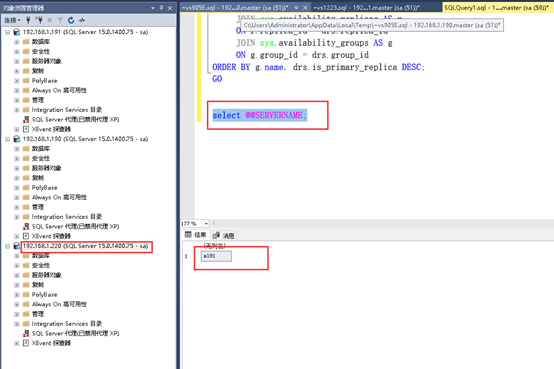Viewport: 554px width, 369px height.
Task: Expand 数据库 under server 192.168.1.191
Action: coord(17,42)
